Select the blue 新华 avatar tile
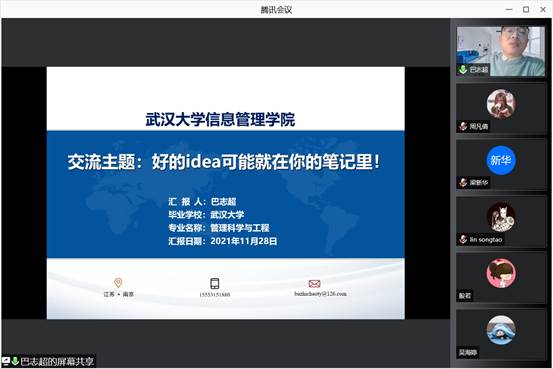Screen dimensions: 553x369 [x=500, y=164]
